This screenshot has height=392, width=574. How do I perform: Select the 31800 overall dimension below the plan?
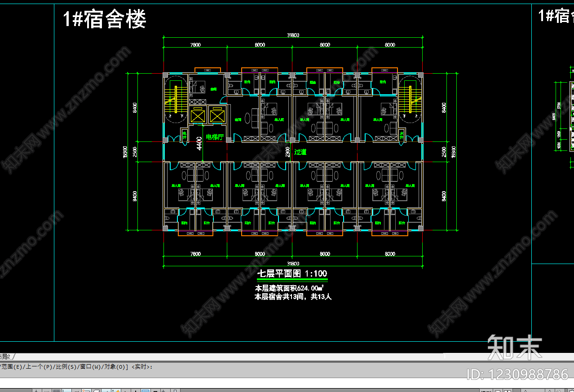click(293, 264)
